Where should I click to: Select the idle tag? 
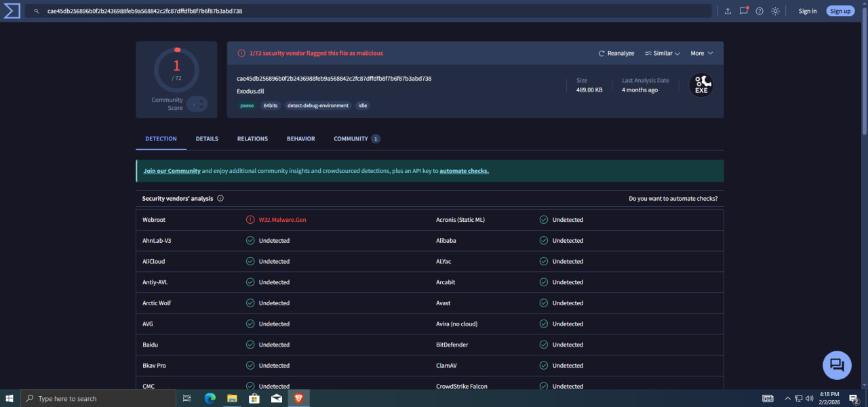click(x=363, y=106)
